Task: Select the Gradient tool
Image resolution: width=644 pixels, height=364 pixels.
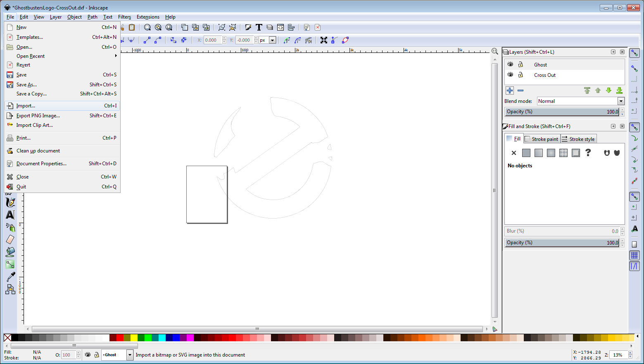Action: [10, 264]
